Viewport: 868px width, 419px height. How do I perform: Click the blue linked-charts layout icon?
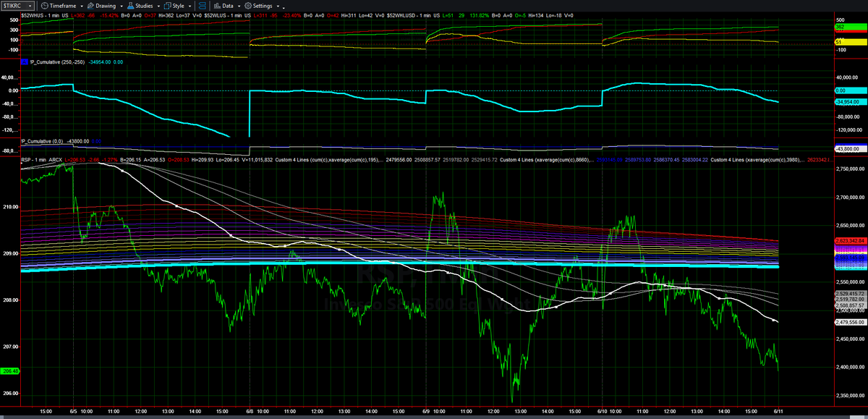click(x=203, y=5)
